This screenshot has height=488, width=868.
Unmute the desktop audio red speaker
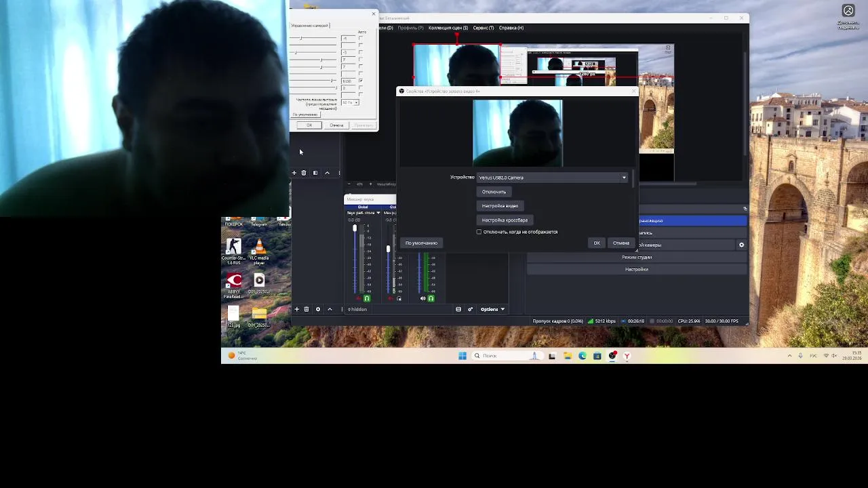click(357, 298)
